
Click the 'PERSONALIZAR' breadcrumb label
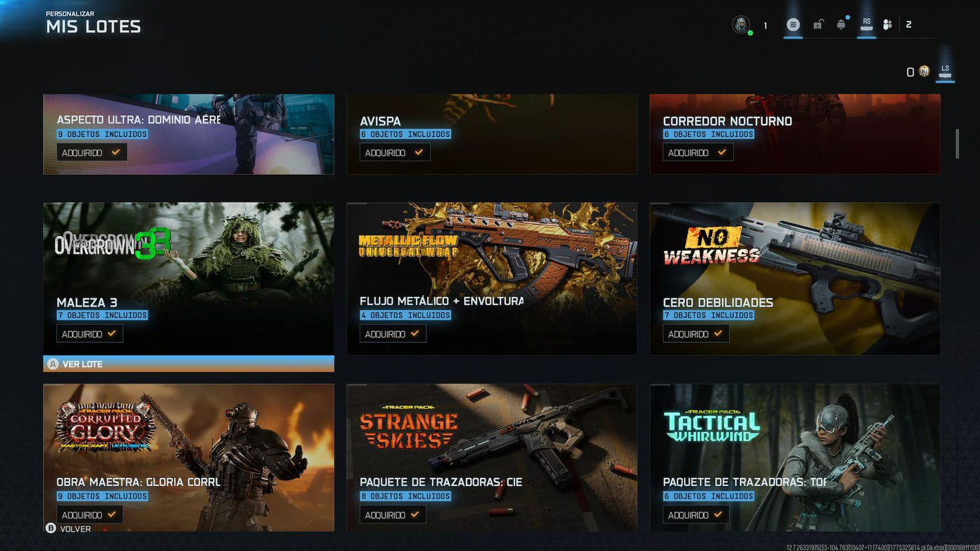point(70,14)
